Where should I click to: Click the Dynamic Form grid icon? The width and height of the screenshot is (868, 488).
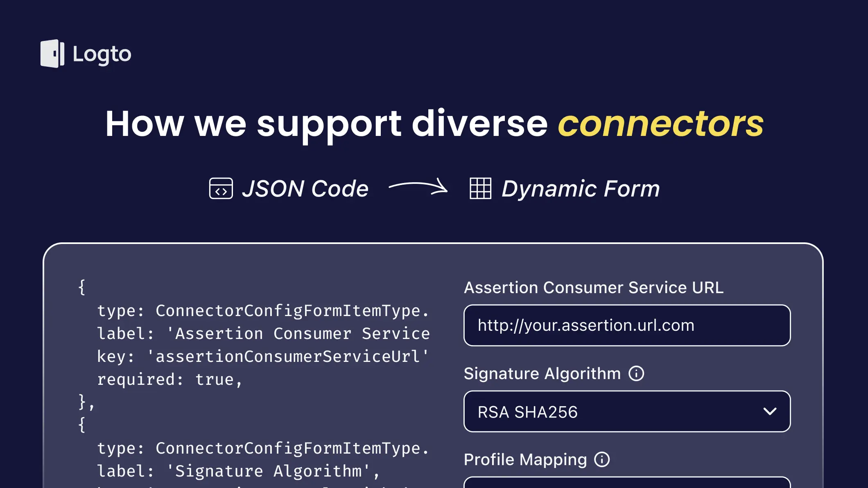point(480,189)
